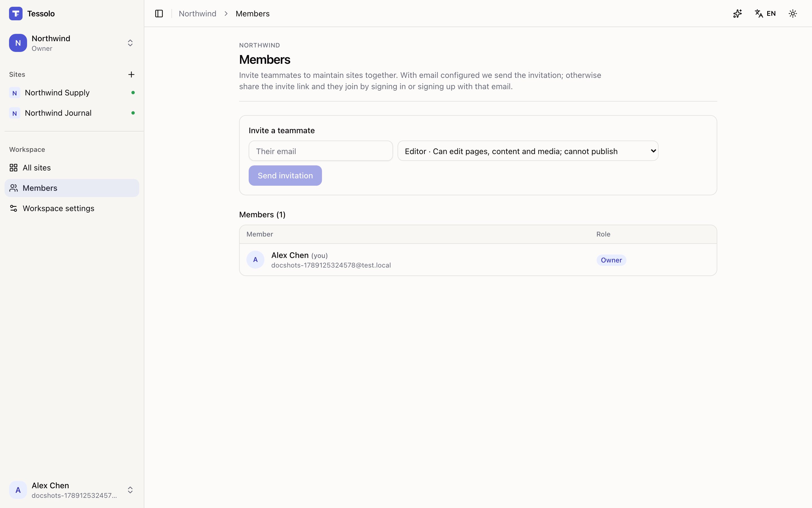Open Workspace settings
The width and height of the screenshot is (812, 508).
[x=72, y=208]
